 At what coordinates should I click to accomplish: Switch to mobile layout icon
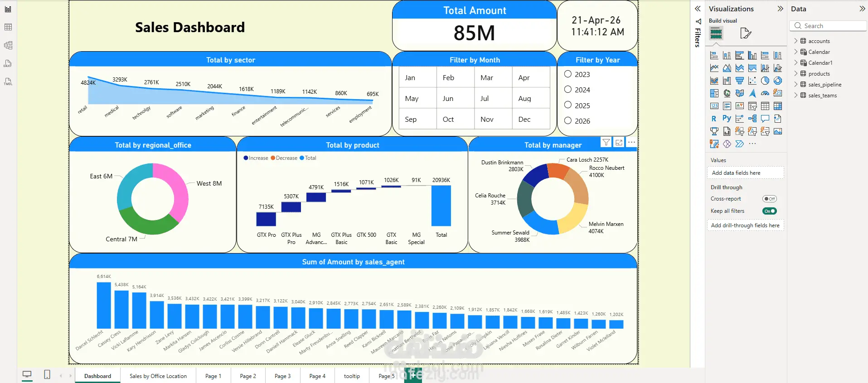tap(47, 374)
